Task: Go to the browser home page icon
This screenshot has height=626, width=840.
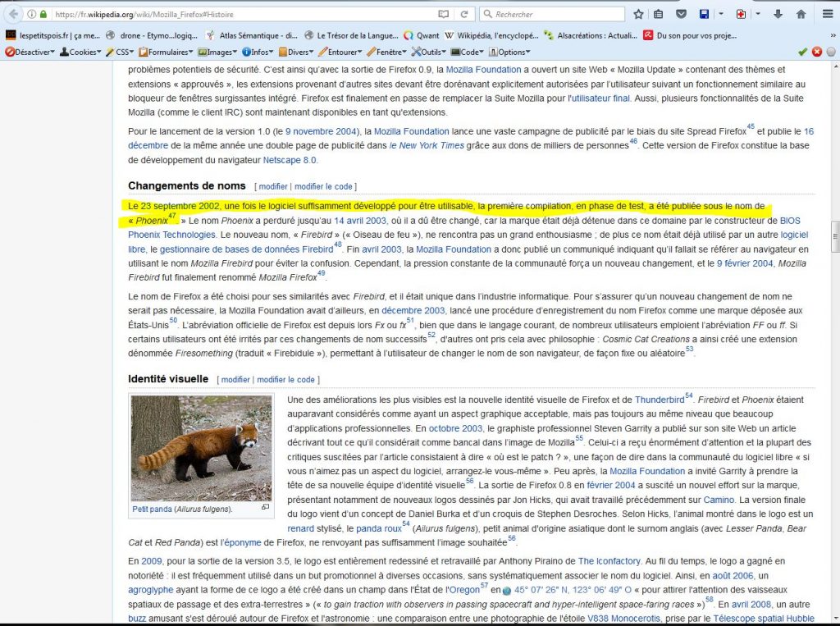Action: click(800, 14)
